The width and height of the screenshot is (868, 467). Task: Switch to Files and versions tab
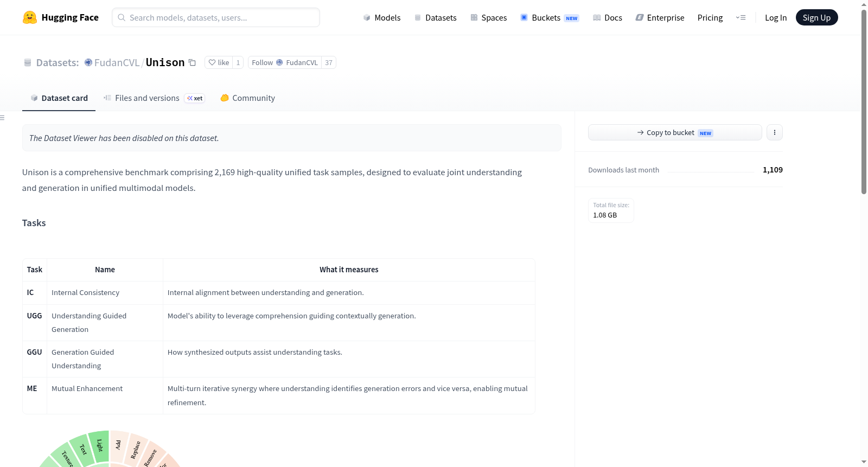[154, 98]
